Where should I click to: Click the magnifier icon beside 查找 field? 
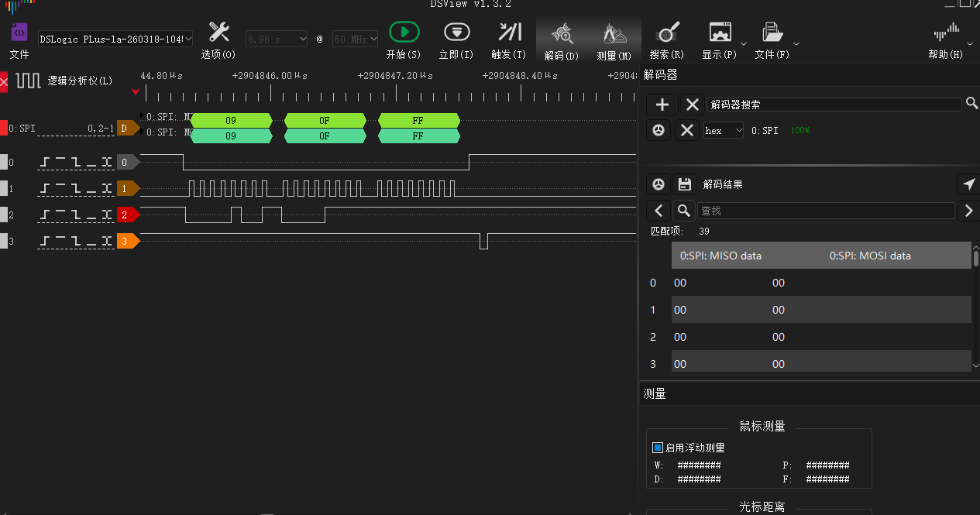tap(684, 210)
